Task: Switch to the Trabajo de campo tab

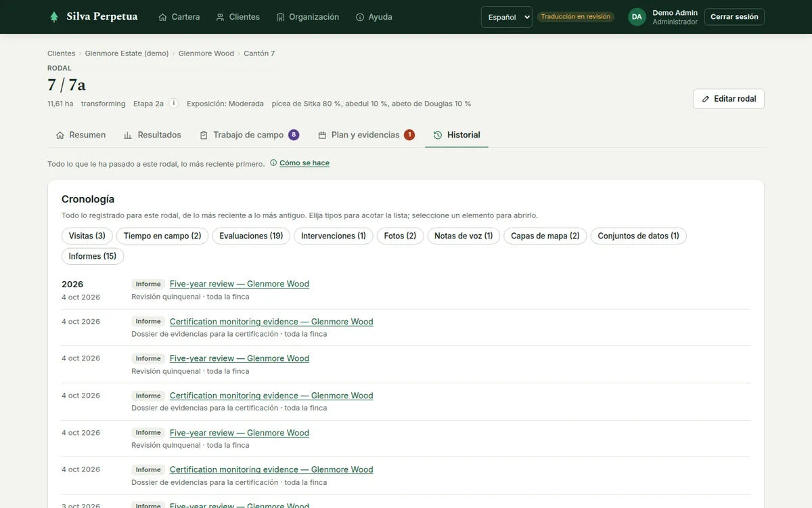Action: (x=249, y=135)
